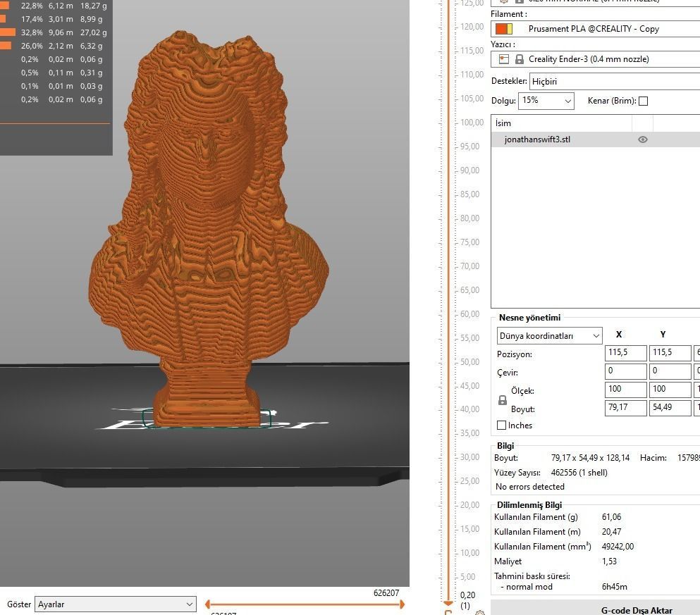Screen dimensions: 700x615
Task: Click the lock icon in the printer preset
Action: tap(520, 59)
